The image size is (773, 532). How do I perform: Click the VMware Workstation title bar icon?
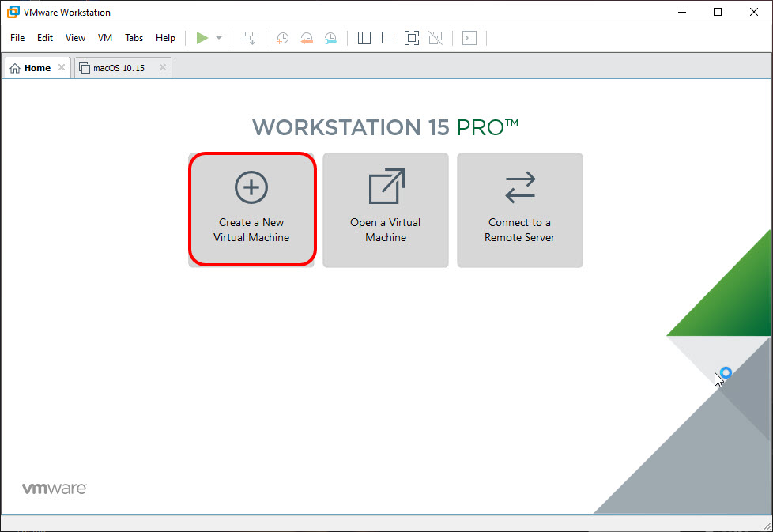point(13,13)
